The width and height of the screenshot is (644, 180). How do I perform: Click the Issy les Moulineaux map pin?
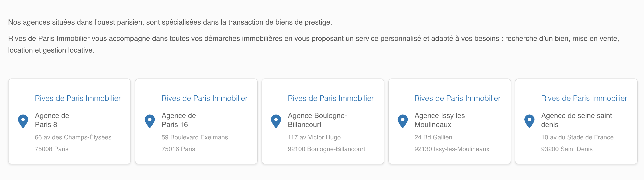pos(403,121)
